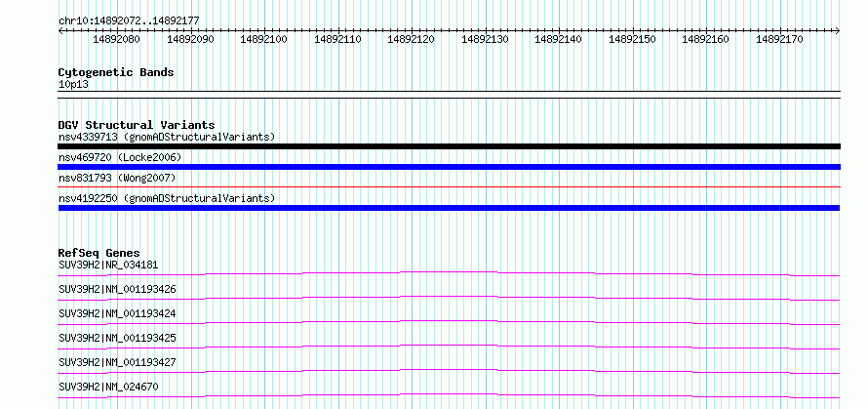Click the red nsv831793 variant line

(x=449, y=187)
